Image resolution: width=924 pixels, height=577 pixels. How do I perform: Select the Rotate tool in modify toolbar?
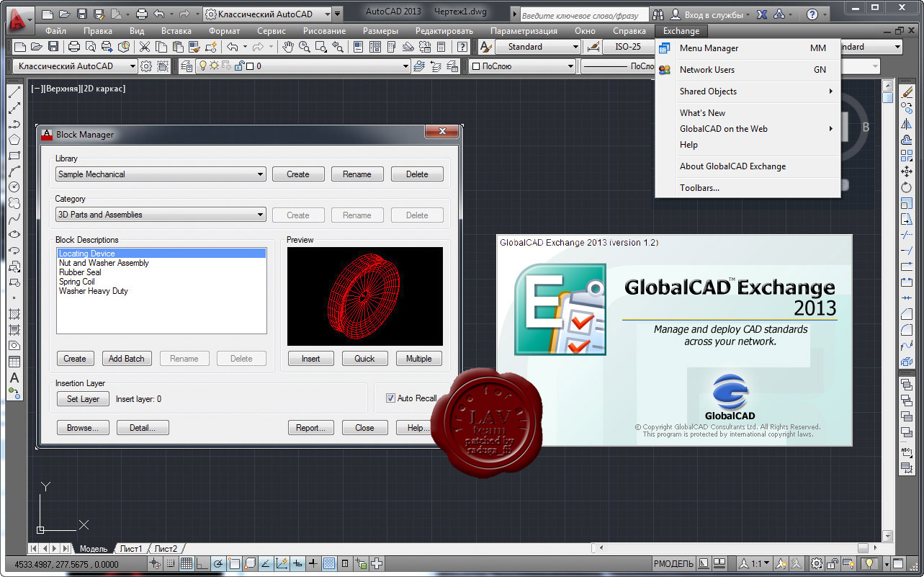907,187
